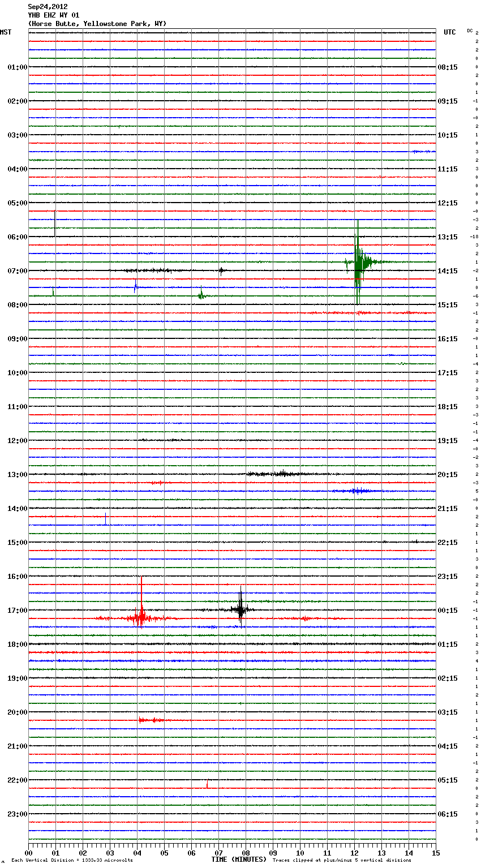This screenshot has height=868, width=481.
Task: Click the DC column header
Action: [470, 31]
